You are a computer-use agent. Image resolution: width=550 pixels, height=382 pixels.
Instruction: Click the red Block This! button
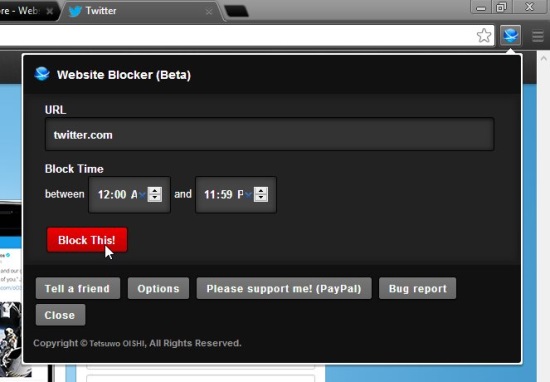coord(87,240)
